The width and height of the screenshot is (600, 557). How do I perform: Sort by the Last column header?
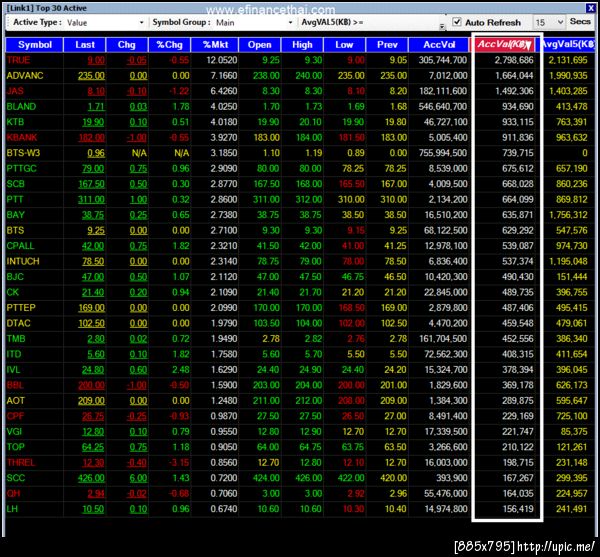pos(85,45)
